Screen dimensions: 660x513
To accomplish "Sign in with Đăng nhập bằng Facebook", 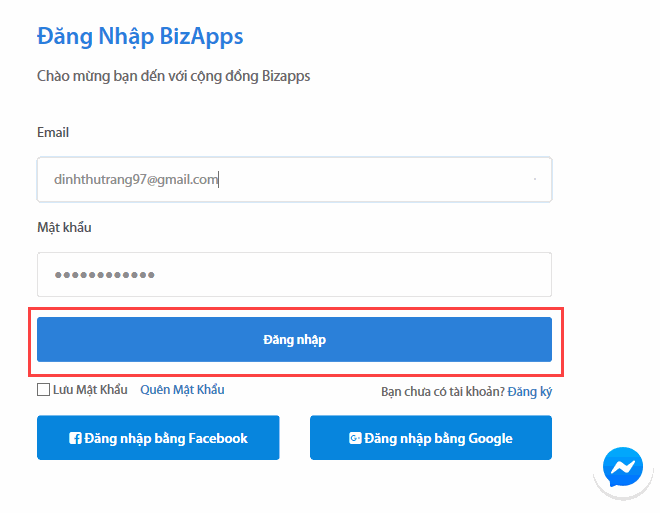I will click(x=158, y=438).
